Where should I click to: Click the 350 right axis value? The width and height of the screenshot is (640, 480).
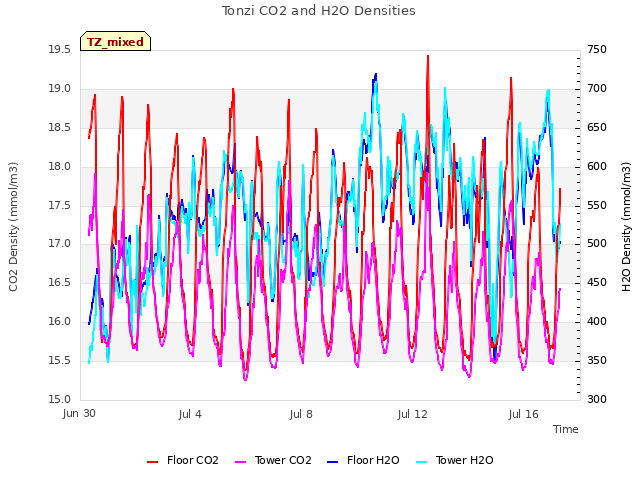pos(597,361)
